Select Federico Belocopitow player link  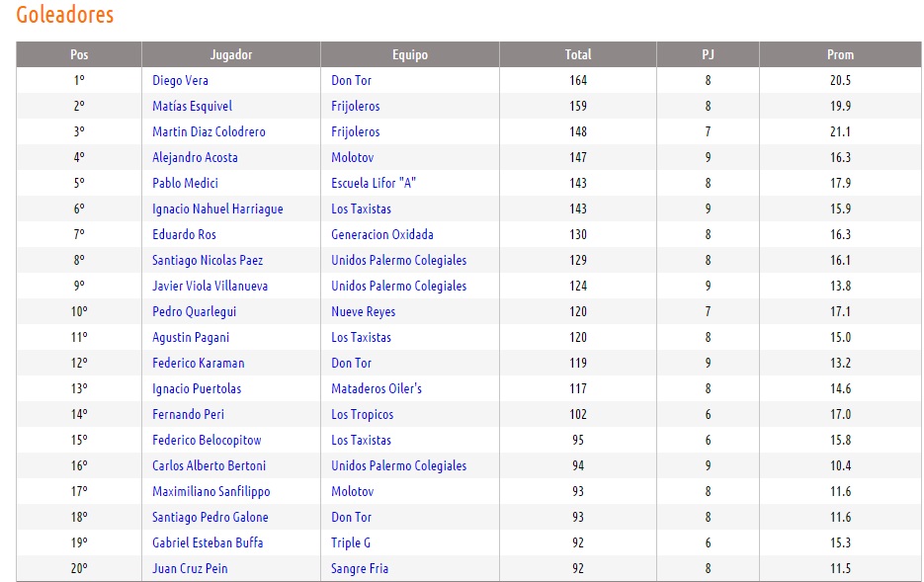(x=207, y=440)
